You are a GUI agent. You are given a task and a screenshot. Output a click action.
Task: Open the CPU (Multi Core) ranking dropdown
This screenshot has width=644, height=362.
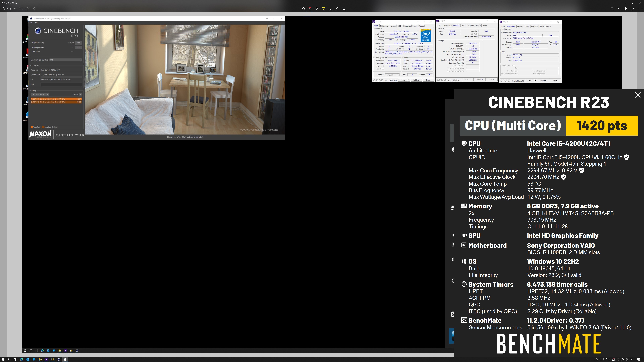(x=40, y=94)
